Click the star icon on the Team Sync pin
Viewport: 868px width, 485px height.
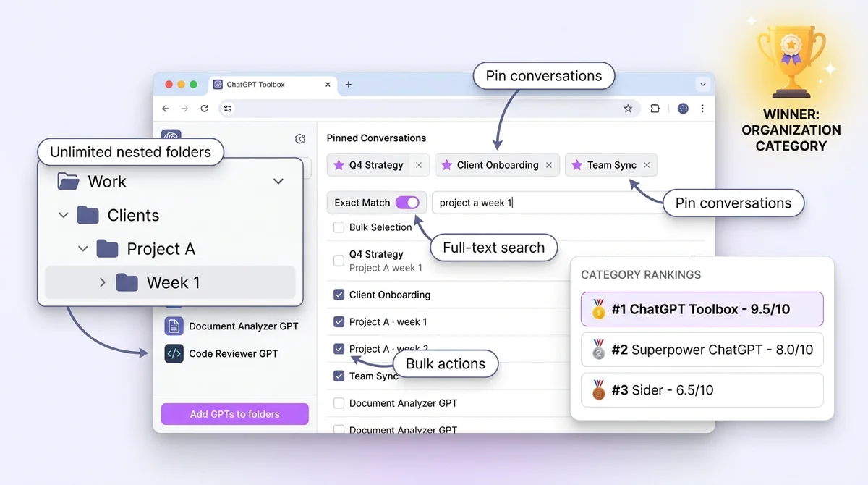tap(575, 165)
